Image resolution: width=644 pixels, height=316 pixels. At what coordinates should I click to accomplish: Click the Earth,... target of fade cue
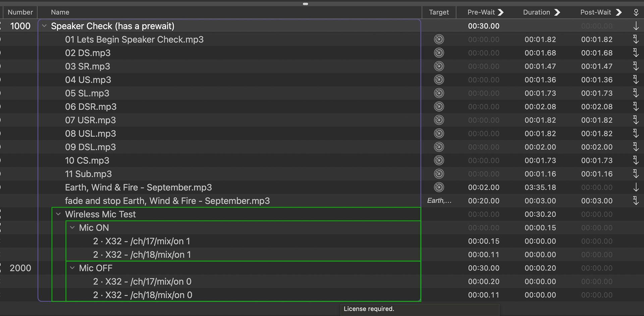[x=439, y=201]
